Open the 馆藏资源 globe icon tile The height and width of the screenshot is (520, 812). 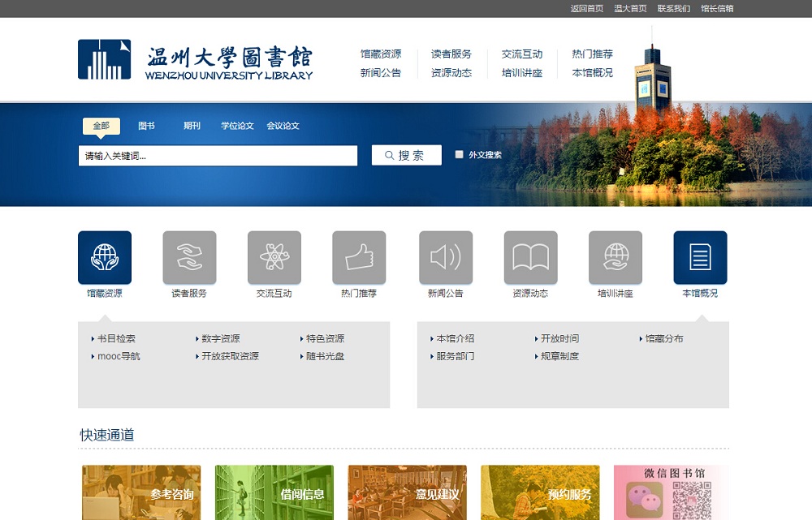click(105, 258)
